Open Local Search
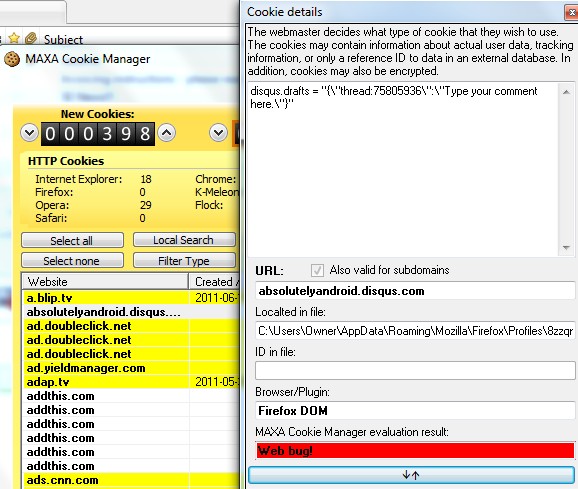The width and height of the screenshot is (578, 489). pyautogui.click(x=184, y=240)
